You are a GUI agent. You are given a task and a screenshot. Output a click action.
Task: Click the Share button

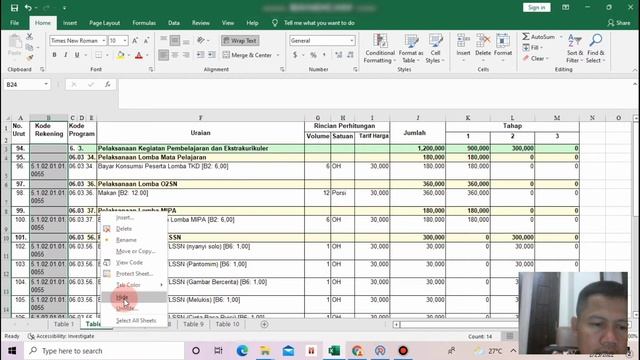[x=619, y=23]
